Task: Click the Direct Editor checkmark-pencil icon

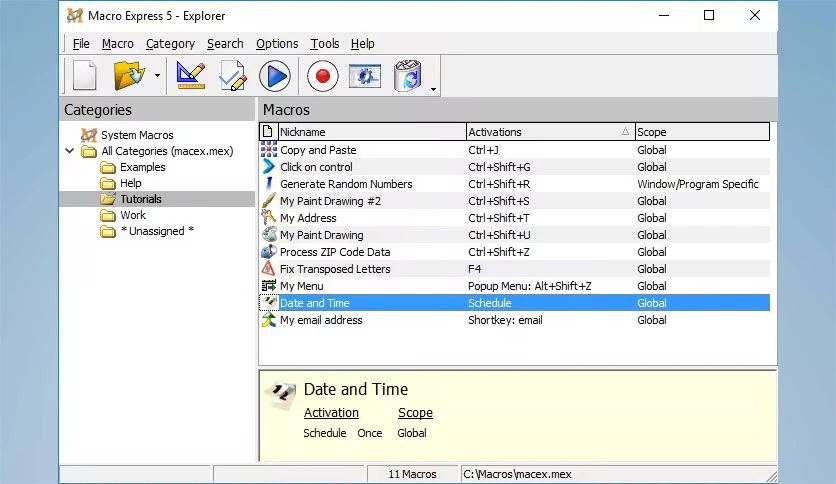Action: [232, 76]
